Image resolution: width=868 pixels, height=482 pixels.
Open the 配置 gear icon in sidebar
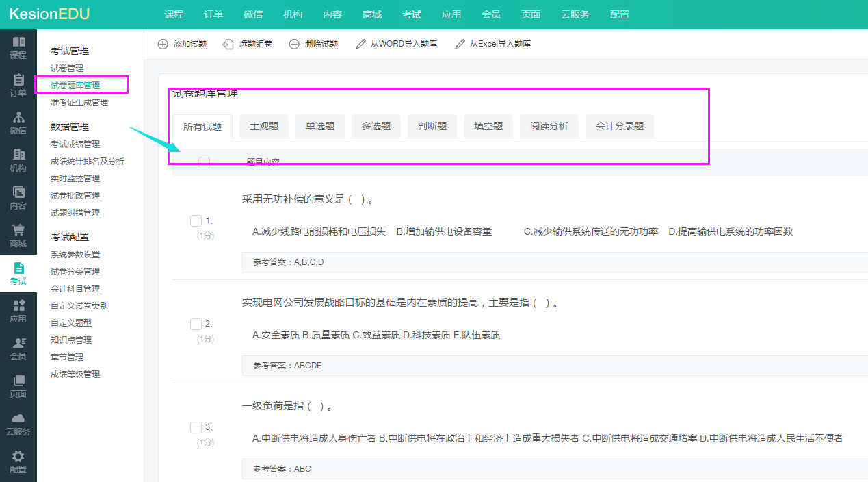[x=18, y=457]
